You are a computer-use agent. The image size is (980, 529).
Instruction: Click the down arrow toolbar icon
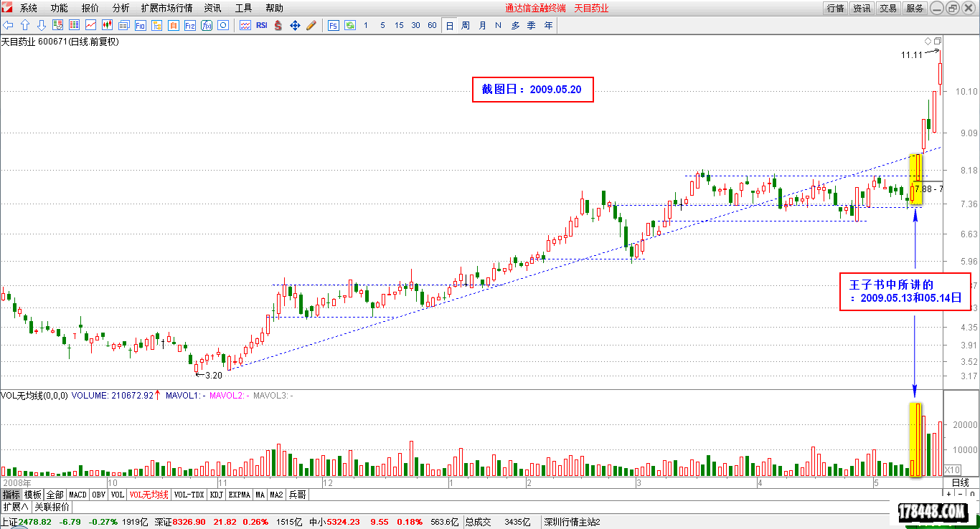coord(42,25)
